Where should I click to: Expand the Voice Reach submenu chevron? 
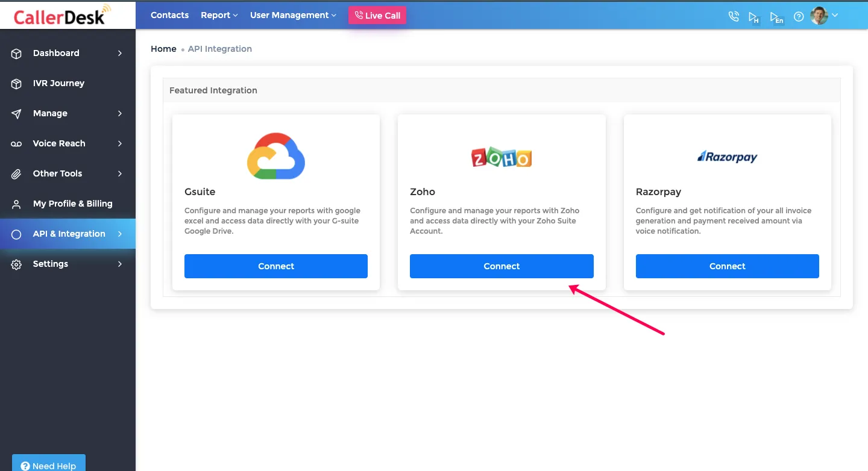point(120,143)
